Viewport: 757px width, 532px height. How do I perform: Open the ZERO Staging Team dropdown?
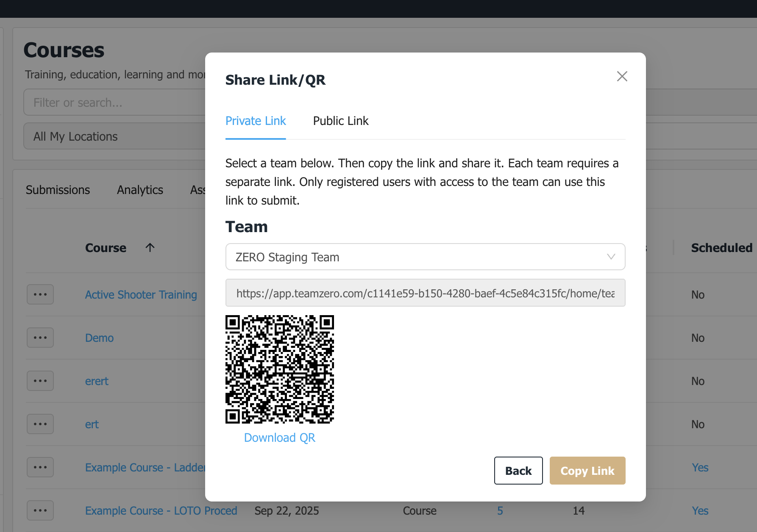click(x=425, y=257)
